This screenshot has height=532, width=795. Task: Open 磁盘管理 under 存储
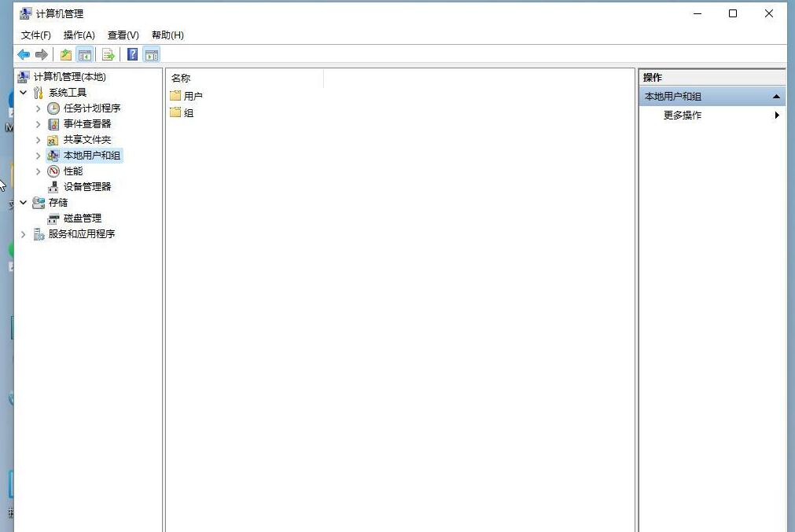[x=81, y=218]
